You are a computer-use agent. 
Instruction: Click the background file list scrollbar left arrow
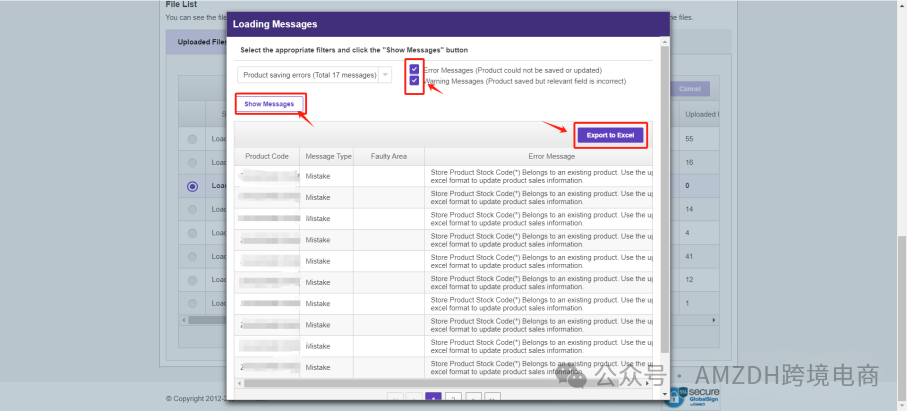click(184, 320)
